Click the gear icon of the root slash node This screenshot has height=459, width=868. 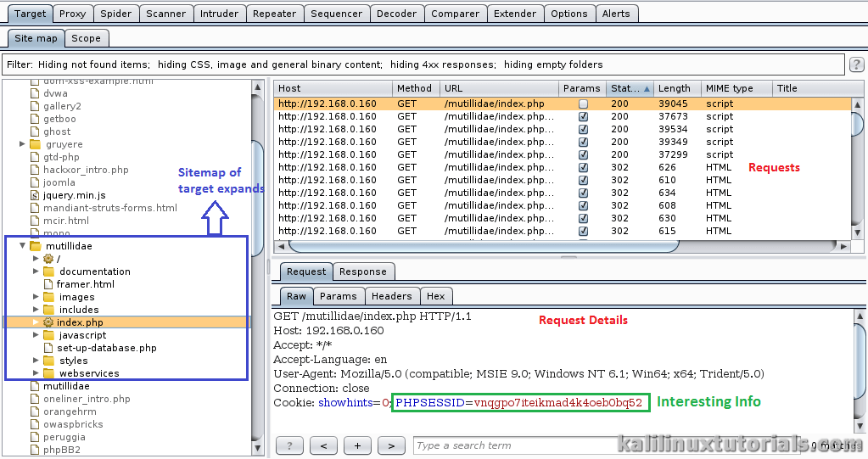pyautogui.click(x=48, y=259)
